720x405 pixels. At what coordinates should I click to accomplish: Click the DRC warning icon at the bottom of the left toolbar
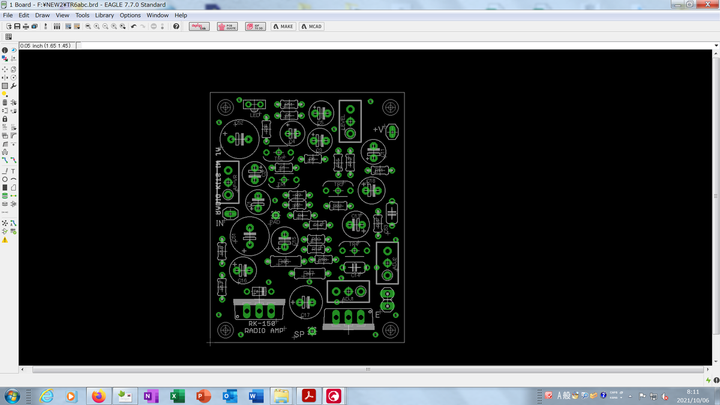pyautogui.click(x=5, y=240)
